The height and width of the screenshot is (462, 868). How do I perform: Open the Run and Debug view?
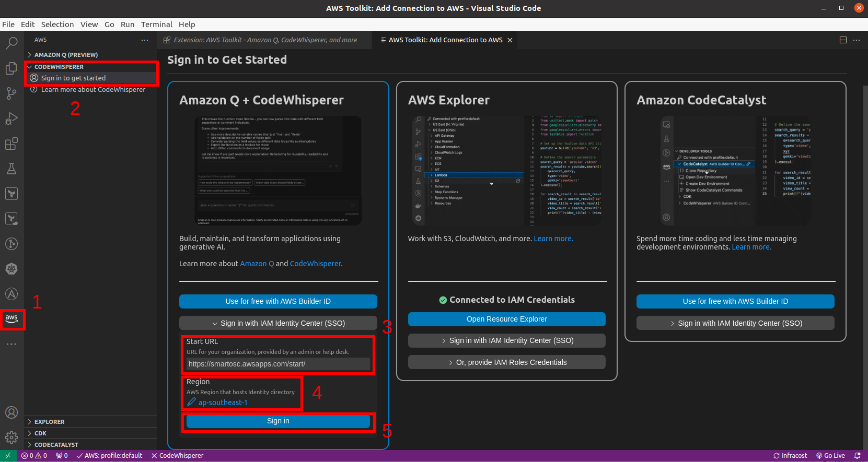11,119
